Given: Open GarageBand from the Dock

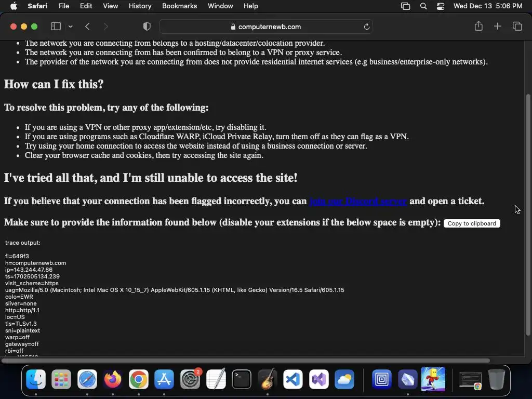Looking at the screenshot, I should [268, 379].
